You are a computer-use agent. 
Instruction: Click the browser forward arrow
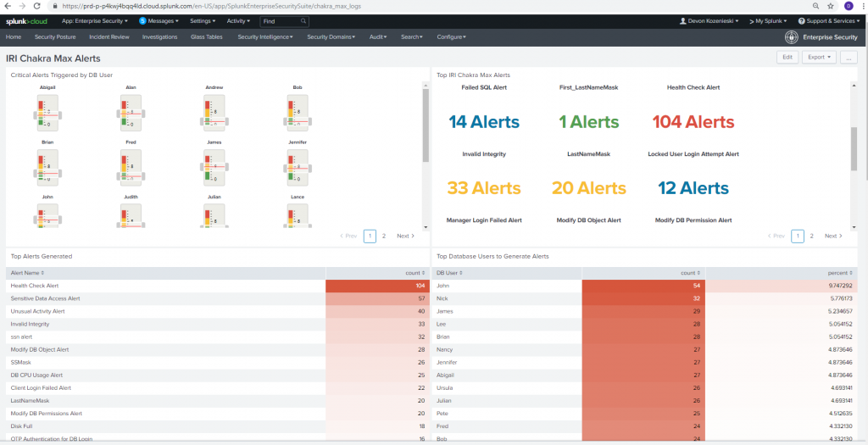tap(22, 6)
